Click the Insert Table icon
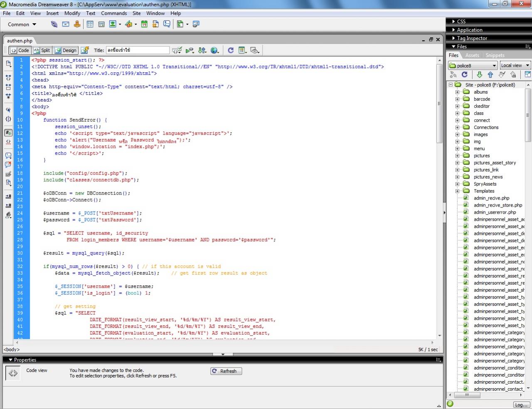532x409 pixels. (90, 24)
